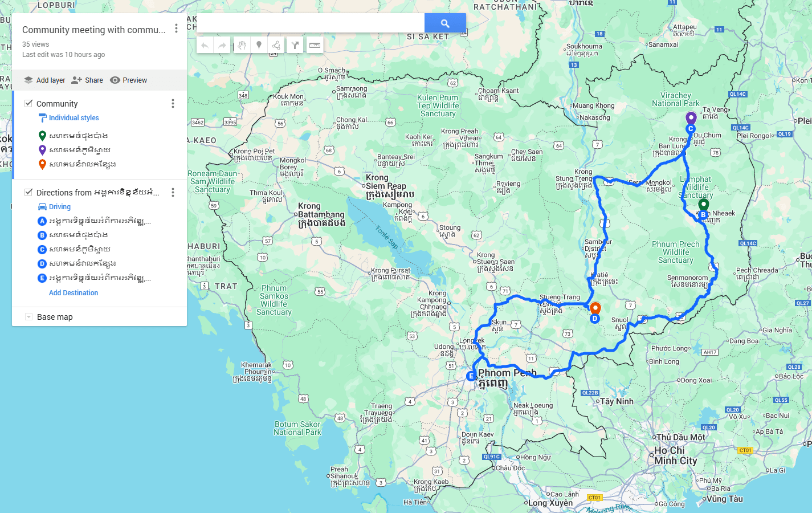Expand the Base map section arrow
This screenshot has width=812, height=513.
pyautogui.click(x=28, y=317)
